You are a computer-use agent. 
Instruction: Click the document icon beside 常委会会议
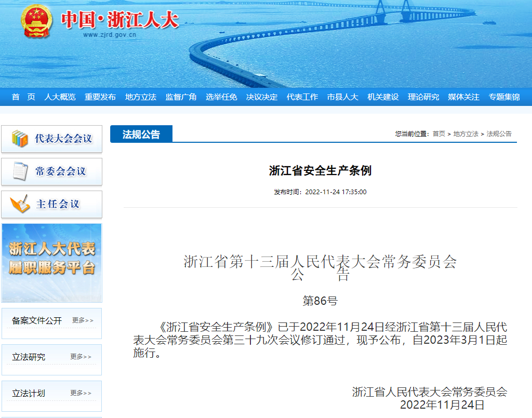point(20,171)
